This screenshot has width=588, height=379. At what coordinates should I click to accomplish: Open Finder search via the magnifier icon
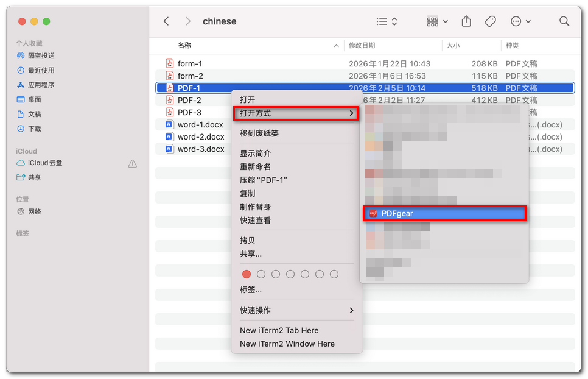click(x=564, y=21)
